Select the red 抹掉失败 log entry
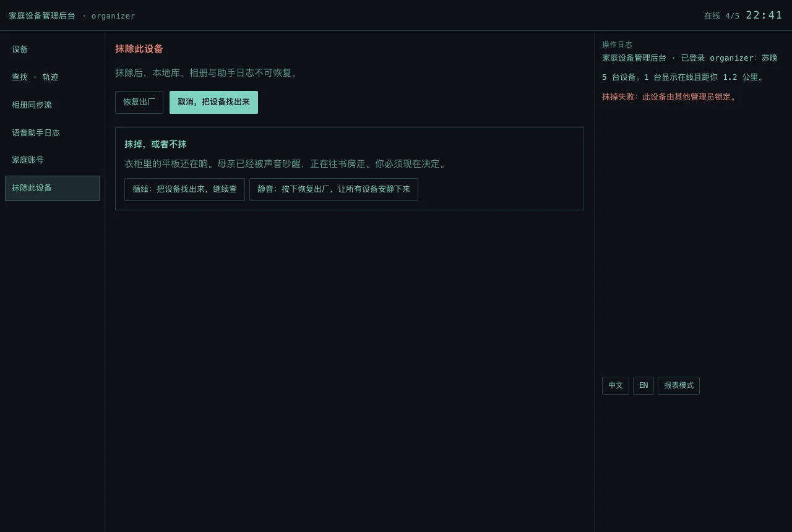 669,97
